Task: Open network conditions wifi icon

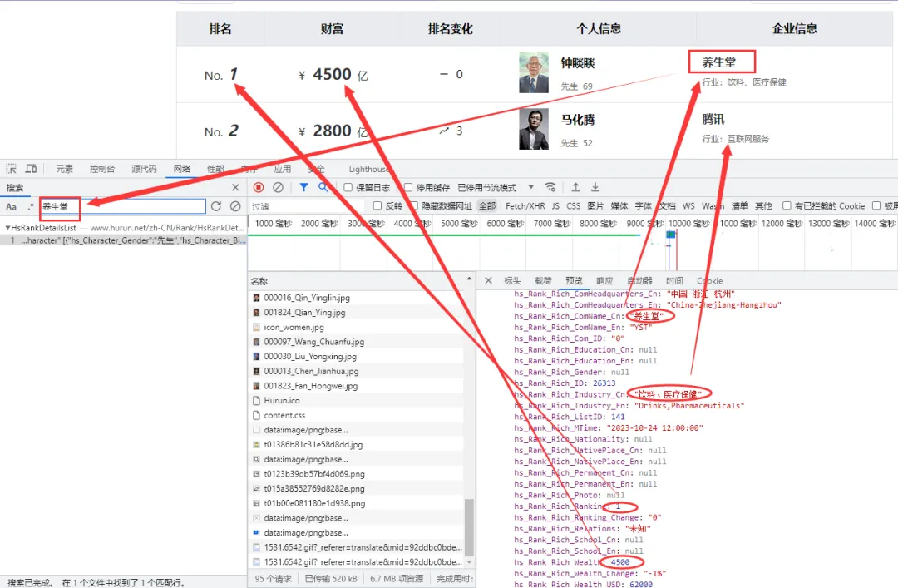Action: (x=550, y=187)
